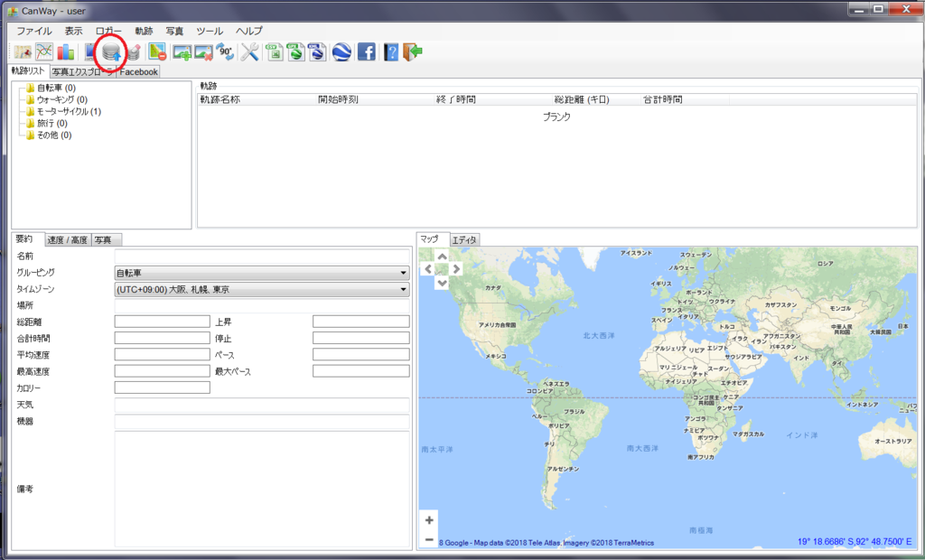This screenshot has height=560, width=925.
Task: Click the Facebook toolbar icon
Action: pos(367,51)
